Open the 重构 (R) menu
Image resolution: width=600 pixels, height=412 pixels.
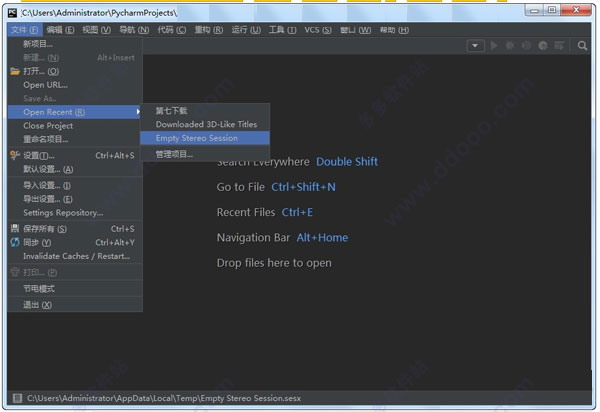[209, 30]
